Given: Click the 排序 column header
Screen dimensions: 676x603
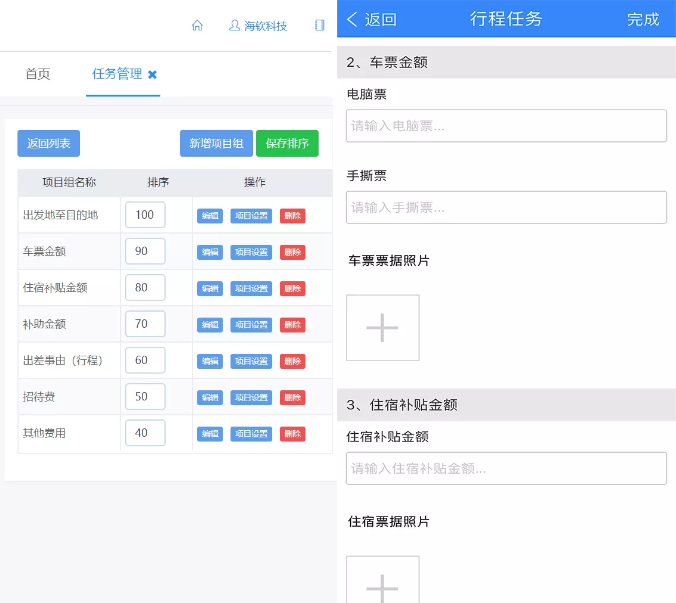Looking at the screenshot, I should pyautogui.click(x=158, y=182).
